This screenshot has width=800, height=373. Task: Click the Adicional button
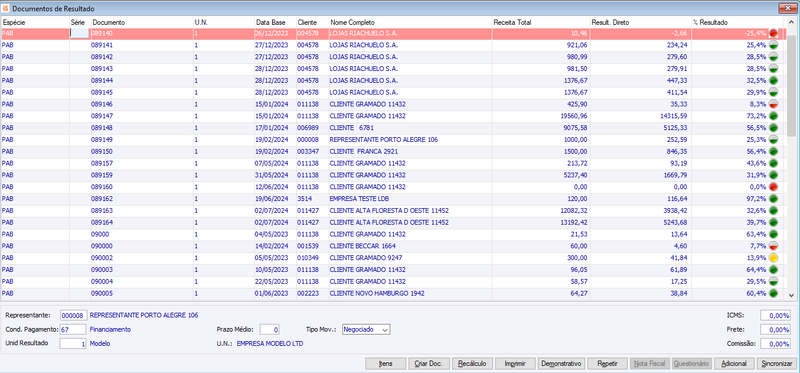coord(734,364)
